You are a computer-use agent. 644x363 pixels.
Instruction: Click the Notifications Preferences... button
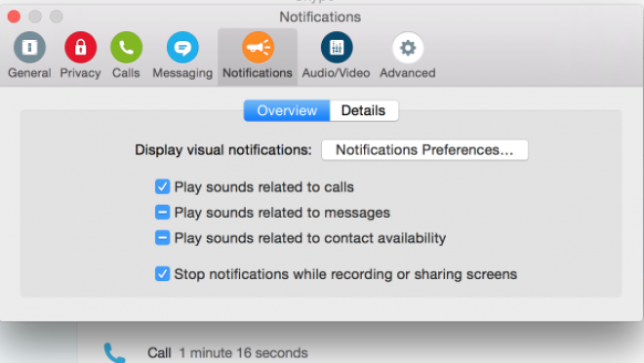pos(424,150)
